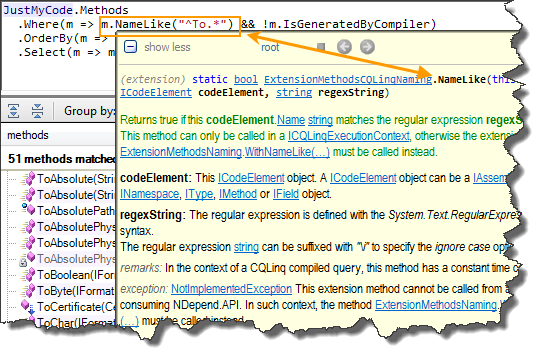Screen dimensions: 547x360
Task: Click the methods column header
Action: (28, 135)
